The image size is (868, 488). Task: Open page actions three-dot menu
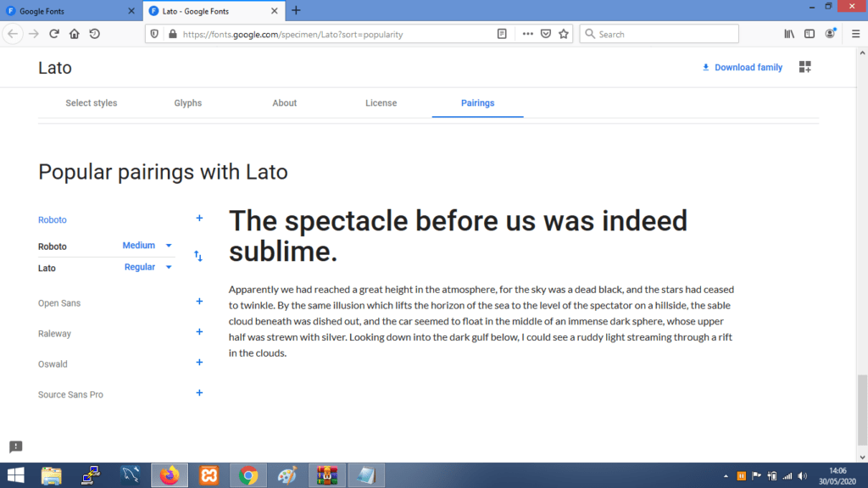point(527,34)
